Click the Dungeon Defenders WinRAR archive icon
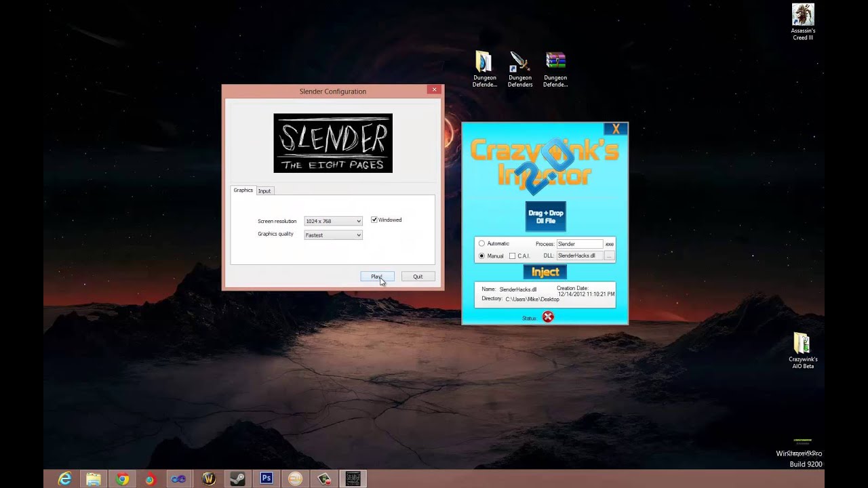 (555, 62)
